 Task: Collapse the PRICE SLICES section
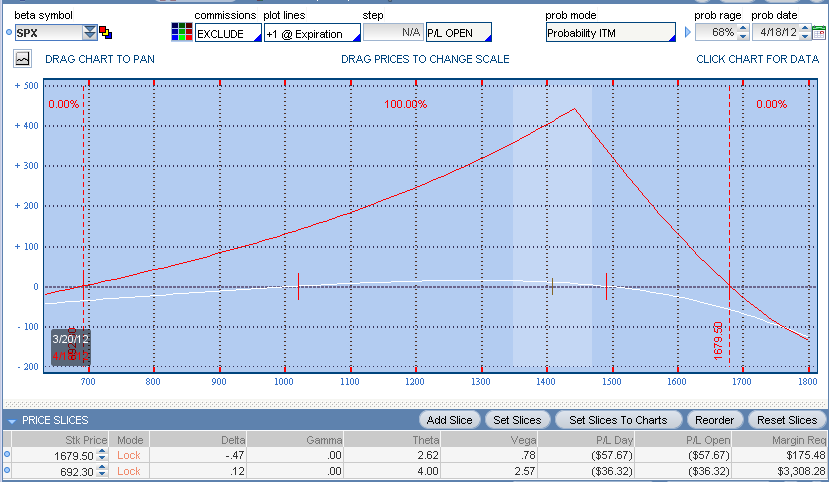pyautogui.click(x=12, y=421)
